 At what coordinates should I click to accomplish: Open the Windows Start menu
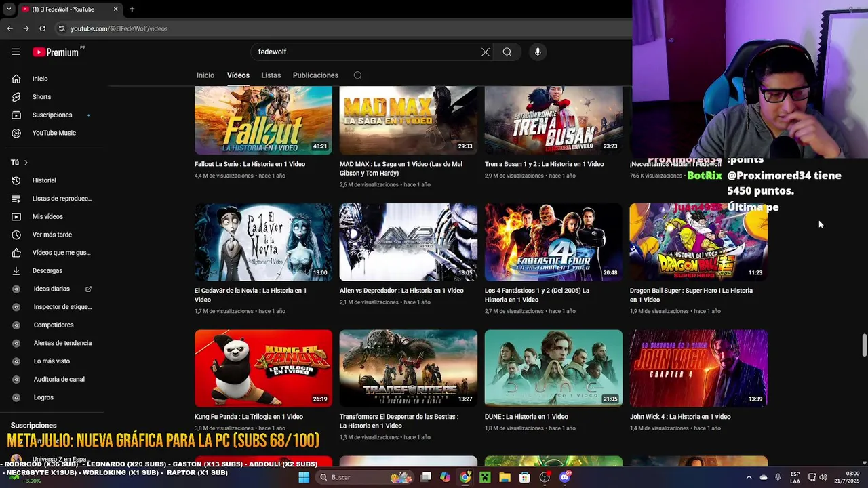(304, 477)
